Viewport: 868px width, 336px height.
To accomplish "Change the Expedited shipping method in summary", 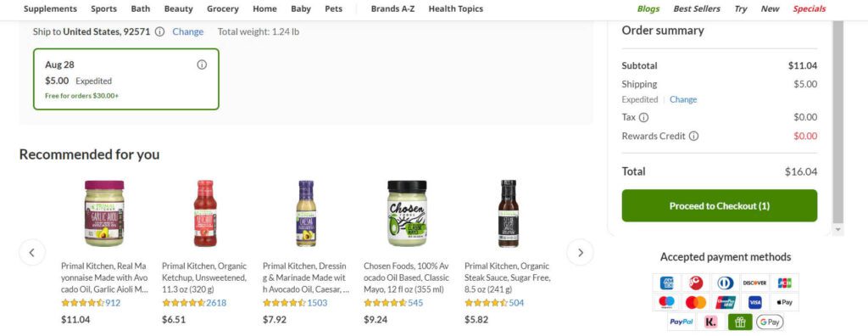I will pos(683,100).
